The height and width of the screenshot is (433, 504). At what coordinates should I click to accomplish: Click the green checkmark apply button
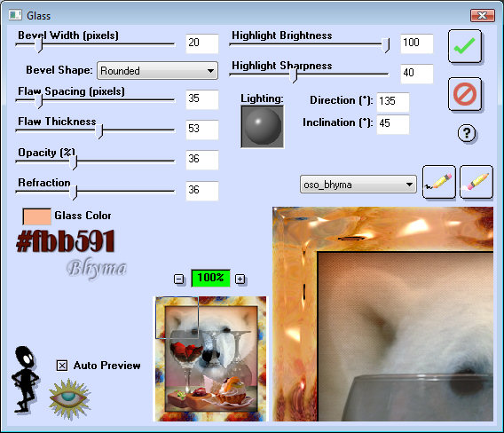tap(465, 46)
